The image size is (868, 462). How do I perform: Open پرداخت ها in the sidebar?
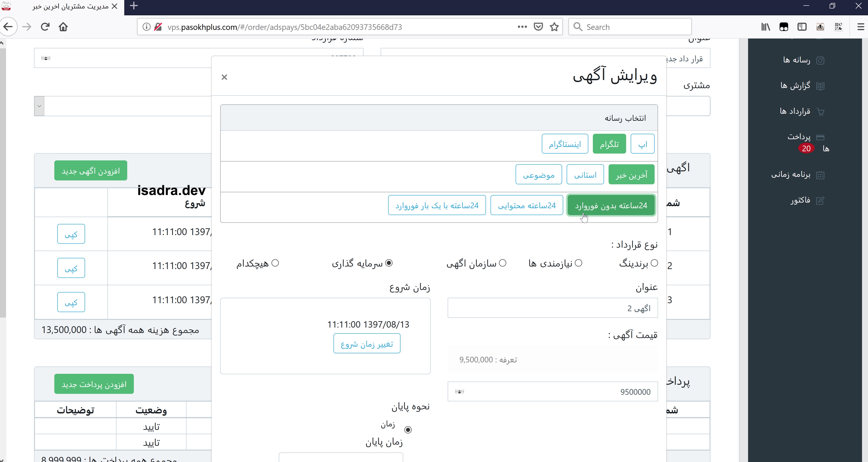808,142
